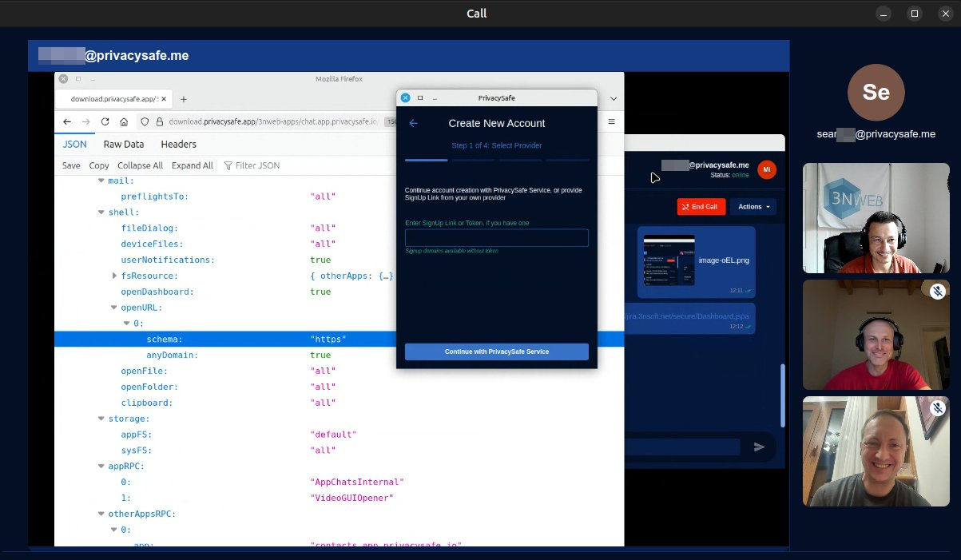Click the red MI avatar icon
The image size is (961, 560).
[766, 169]
